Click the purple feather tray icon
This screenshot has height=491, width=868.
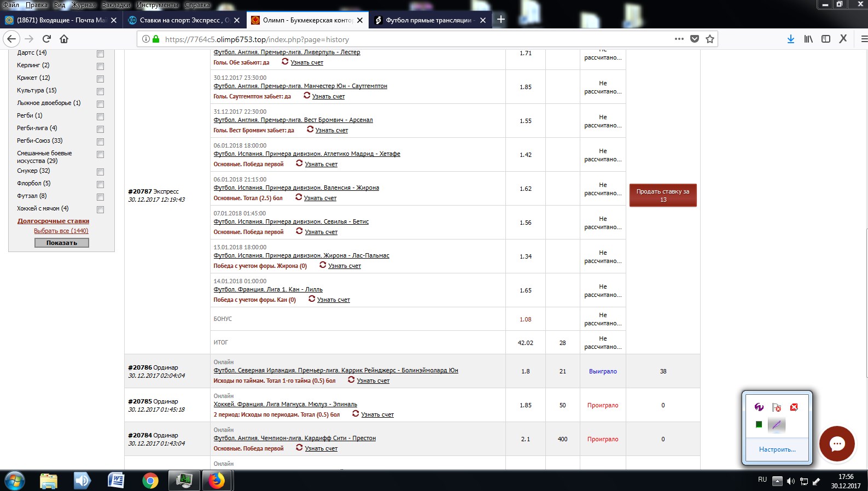(777, 424)
